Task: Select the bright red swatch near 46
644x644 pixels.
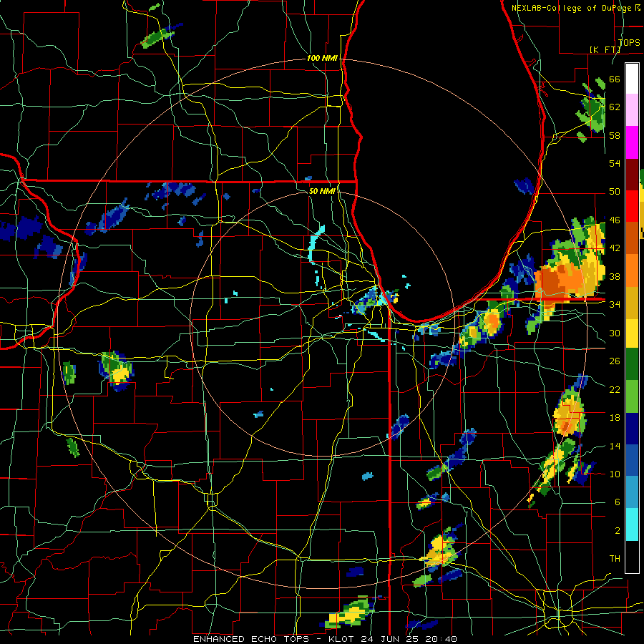Action: pos(632,206)
